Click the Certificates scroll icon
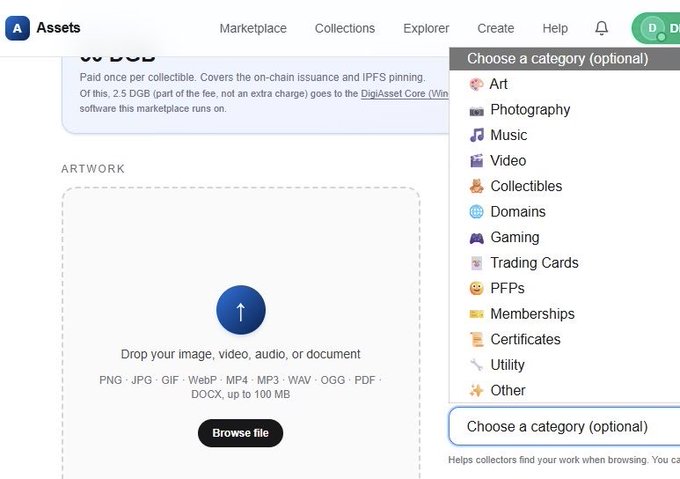The image size is (680, 479). (476, 339)
